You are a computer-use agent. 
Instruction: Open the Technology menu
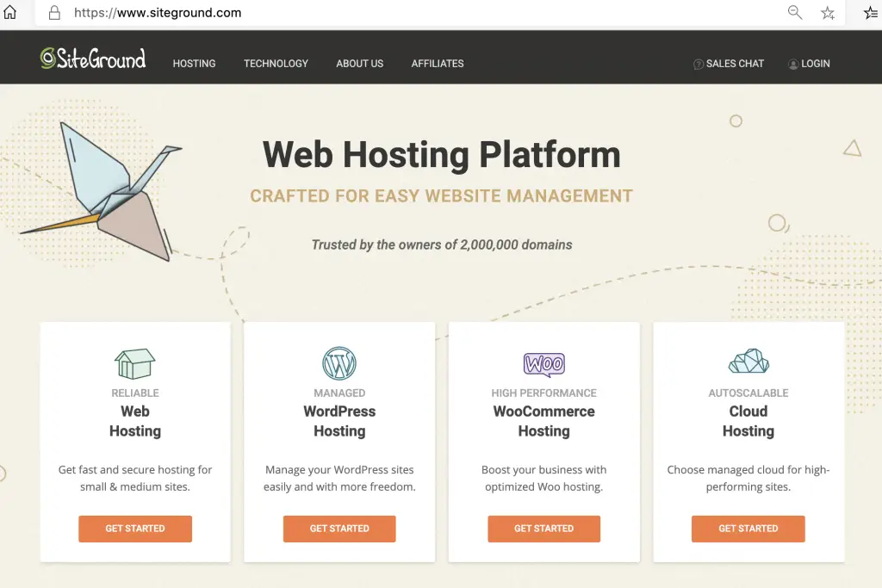(x=276, y=64)
